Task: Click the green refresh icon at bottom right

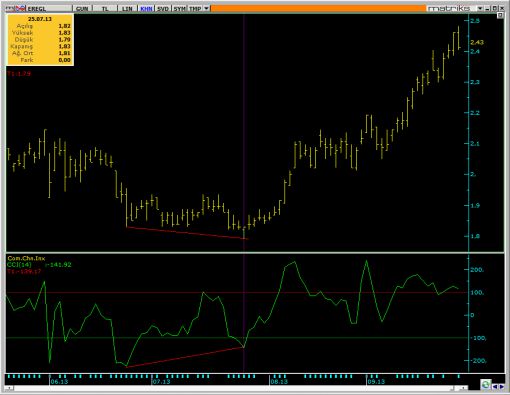Action: click(x=485, y=385)
